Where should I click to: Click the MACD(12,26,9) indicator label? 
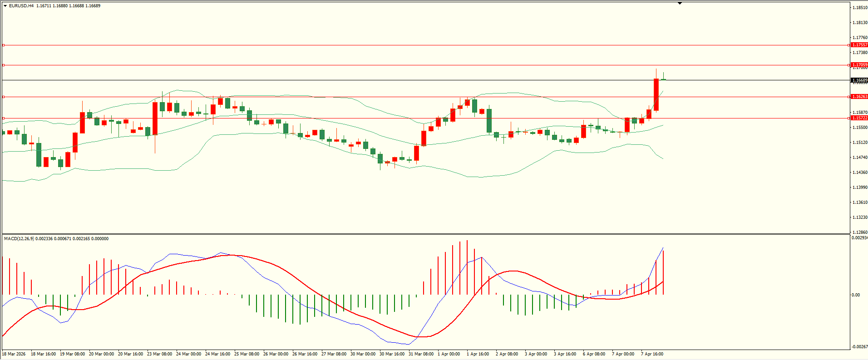(x=19, y=239)
